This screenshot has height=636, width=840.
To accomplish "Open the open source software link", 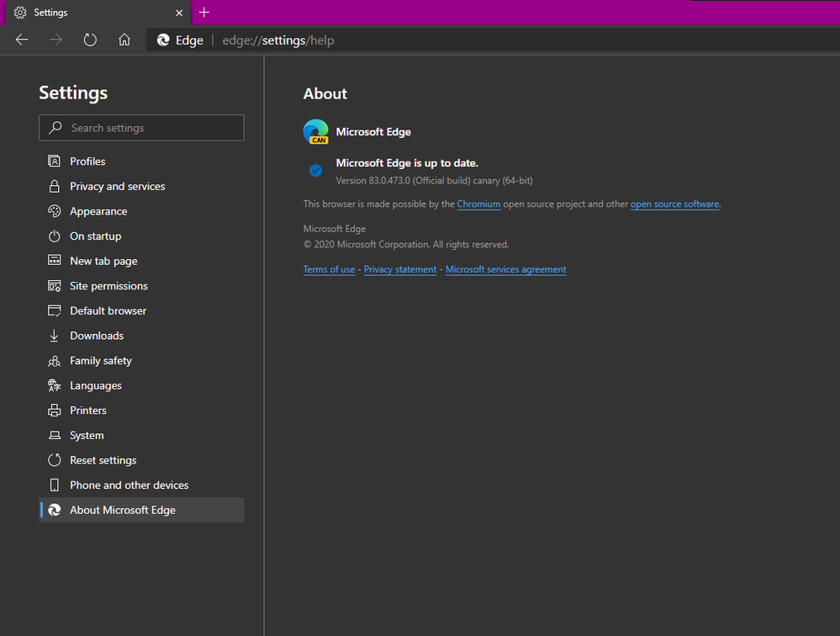I will click(674, 204).
